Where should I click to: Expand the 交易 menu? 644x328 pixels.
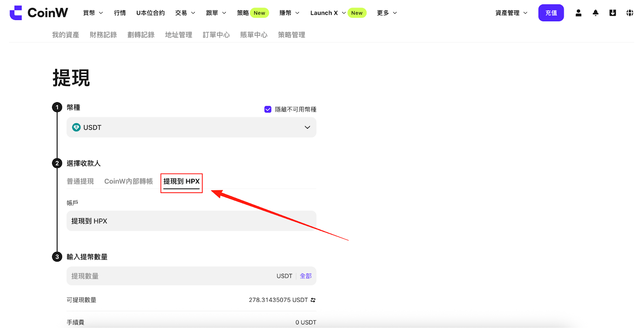[185, 13]
